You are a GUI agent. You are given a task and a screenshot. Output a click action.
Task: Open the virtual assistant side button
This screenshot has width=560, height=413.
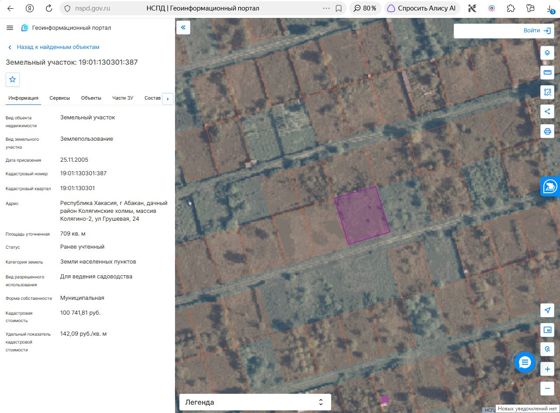pos(550,186)
